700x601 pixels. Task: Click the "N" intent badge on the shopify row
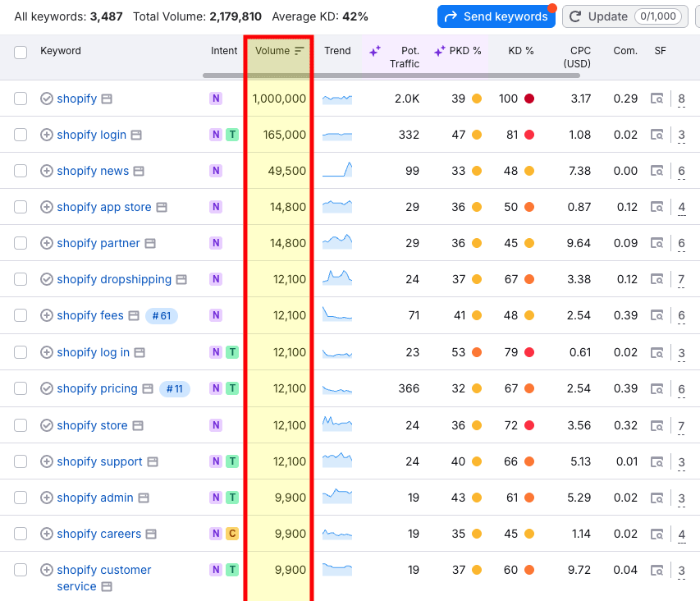(x=214, y=99)
